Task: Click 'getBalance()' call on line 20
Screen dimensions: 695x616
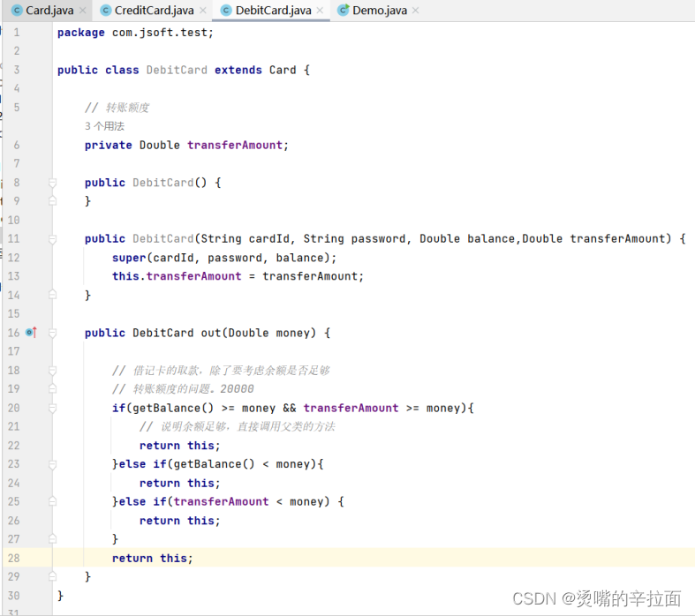Action: [x=173, y=408]
